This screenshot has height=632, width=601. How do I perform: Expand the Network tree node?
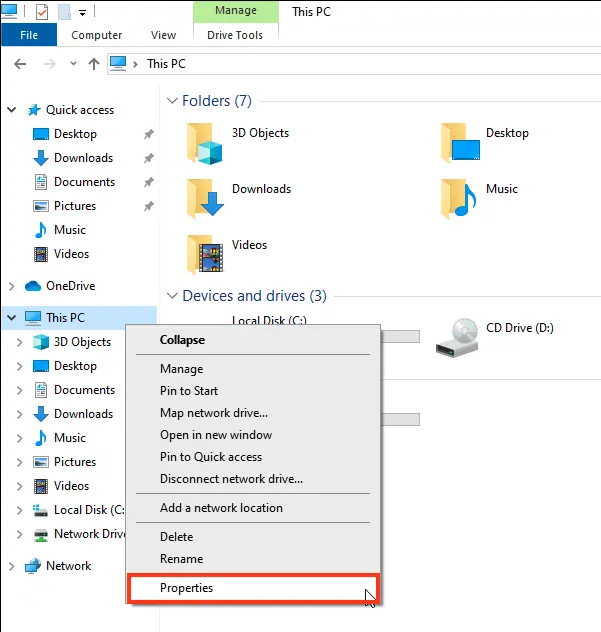point(12,566)
